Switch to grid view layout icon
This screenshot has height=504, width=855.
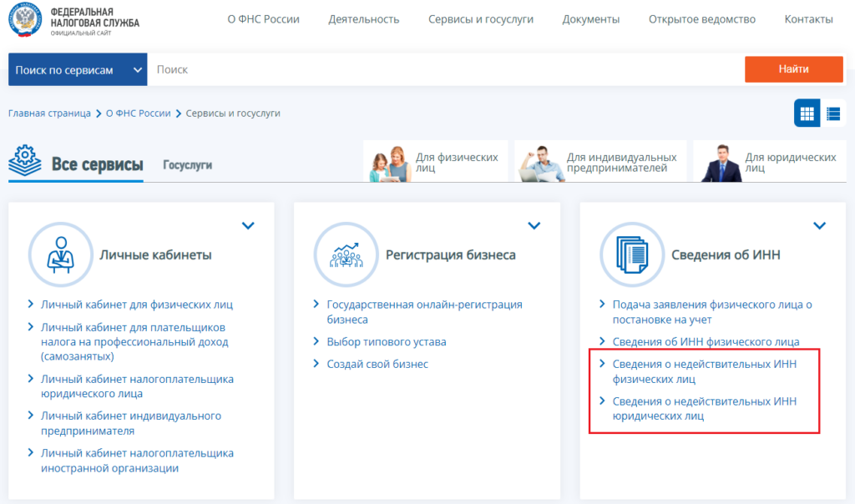point(807,113)
